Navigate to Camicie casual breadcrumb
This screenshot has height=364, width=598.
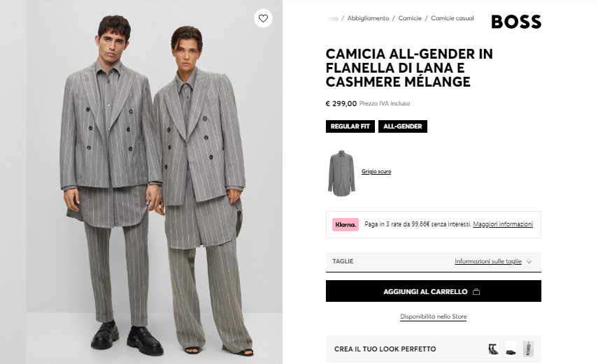point(452,18)
